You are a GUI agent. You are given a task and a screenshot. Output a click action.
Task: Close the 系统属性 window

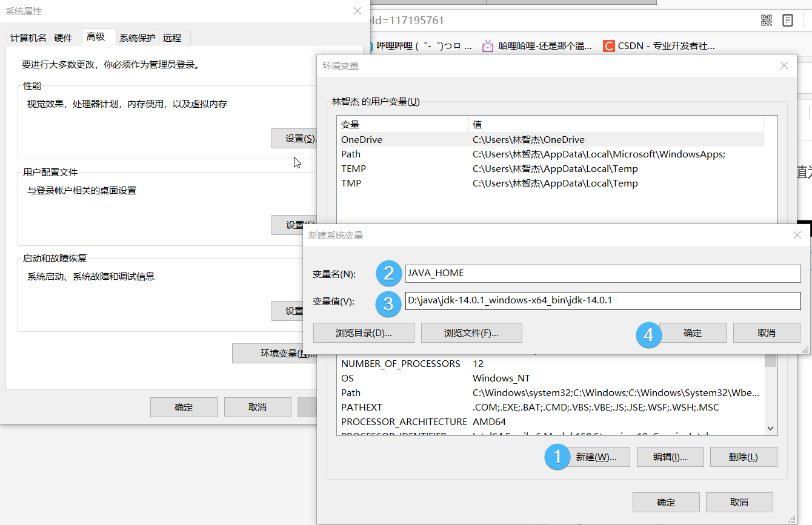pos(358,11)
